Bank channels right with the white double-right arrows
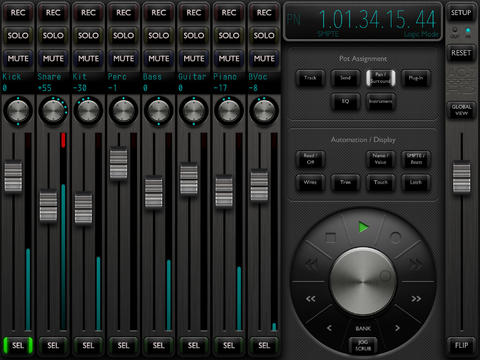 pos(416,299)
